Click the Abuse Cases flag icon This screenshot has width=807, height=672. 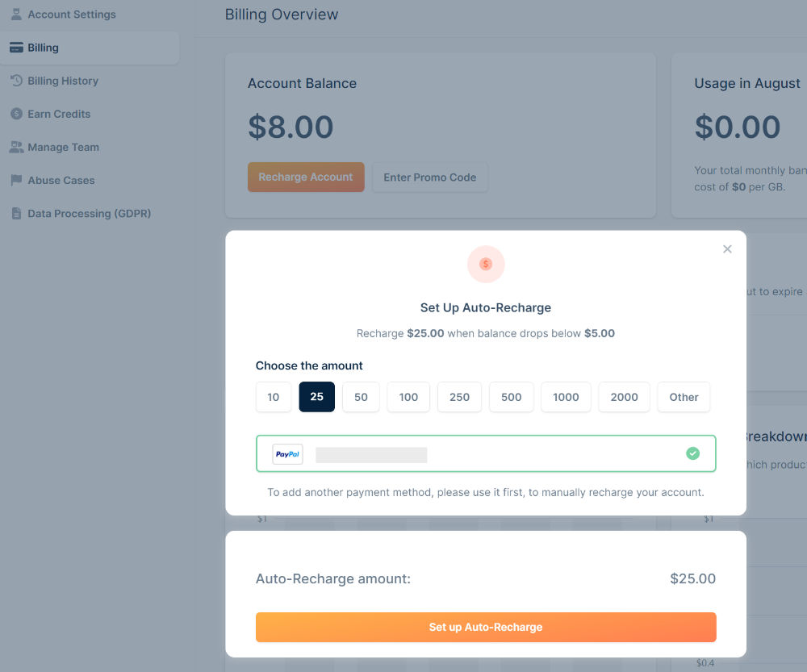(x=16, y=180)
